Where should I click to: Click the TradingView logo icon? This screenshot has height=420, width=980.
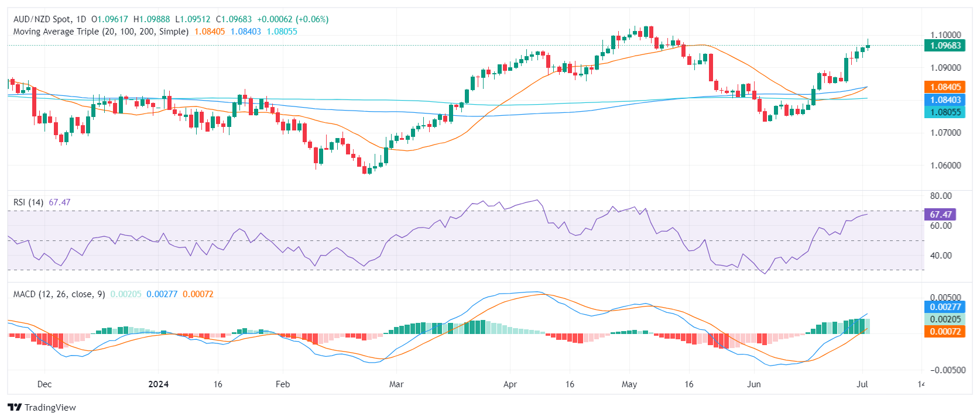[15, 407]
